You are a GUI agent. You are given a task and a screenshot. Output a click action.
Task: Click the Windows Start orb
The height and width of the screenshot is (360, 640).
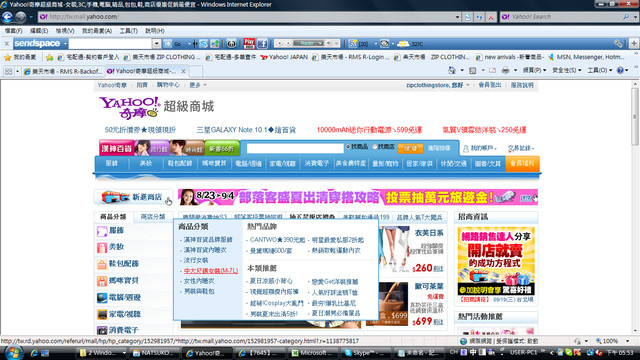point(13,352)
